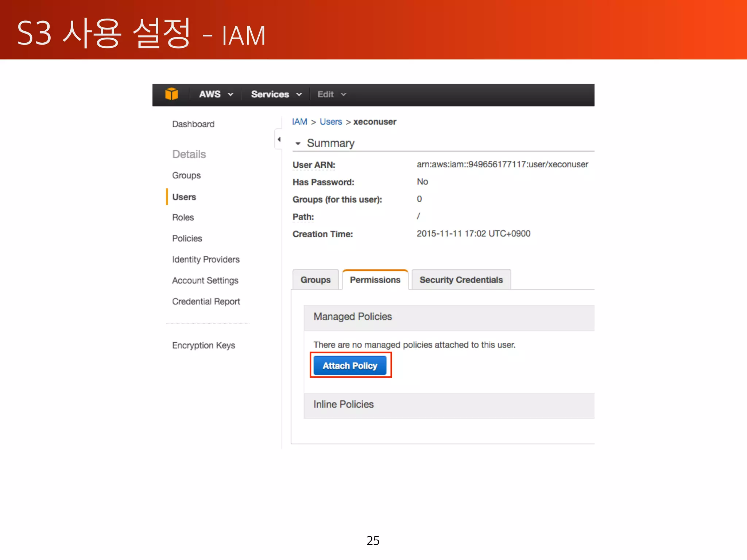Viewport: 747px width, 560px height.
Task: Select the Permissions tab
Action: tap(375, 280)
